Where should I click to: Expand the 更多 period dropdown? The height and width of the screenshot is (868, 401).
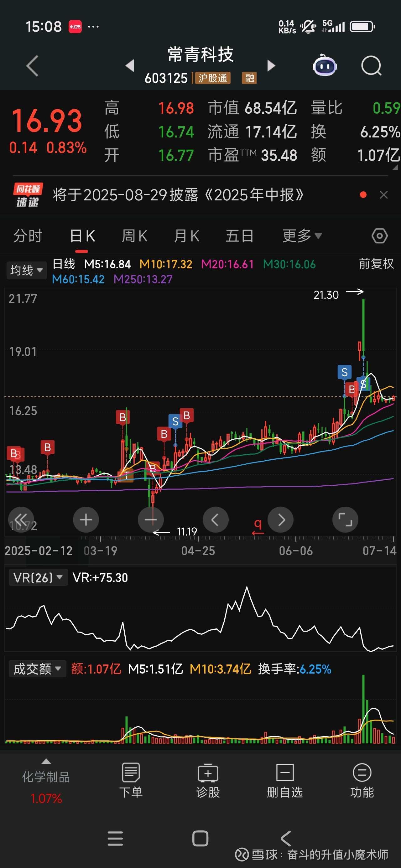pos(302,235)
